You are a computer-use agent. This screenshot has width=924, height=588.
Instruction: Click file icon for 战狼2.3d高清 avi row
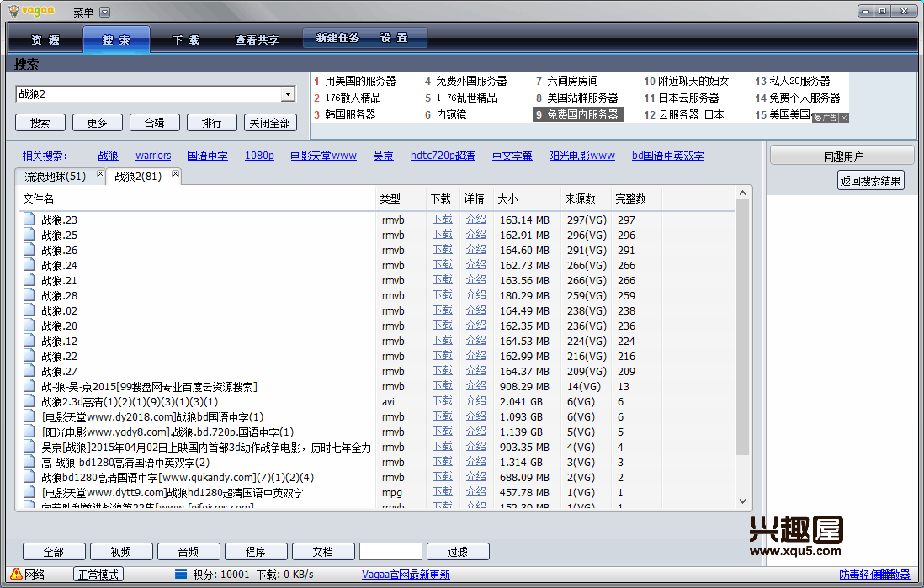click(x=29, y=401)
